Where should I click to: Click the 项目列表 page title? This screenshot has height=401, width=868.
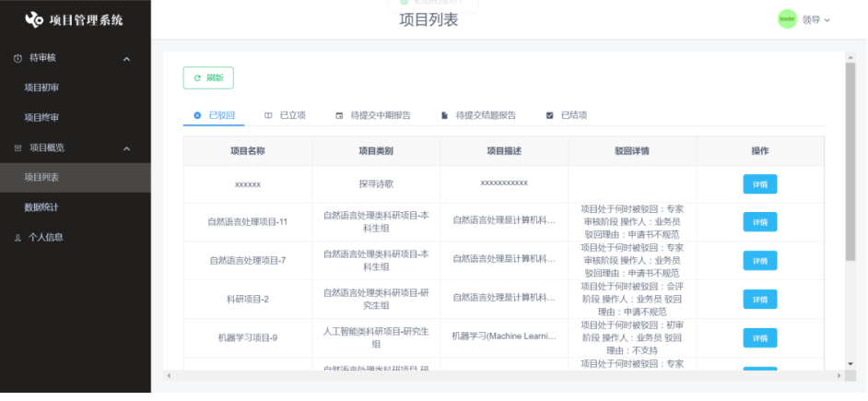click(429, 20)
